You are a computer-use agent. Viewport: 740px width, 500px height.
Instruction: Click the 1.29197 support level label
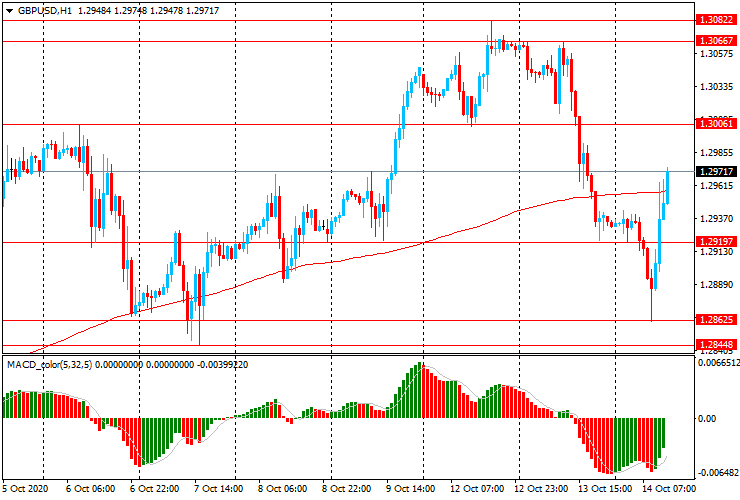[x=716, y=242]
